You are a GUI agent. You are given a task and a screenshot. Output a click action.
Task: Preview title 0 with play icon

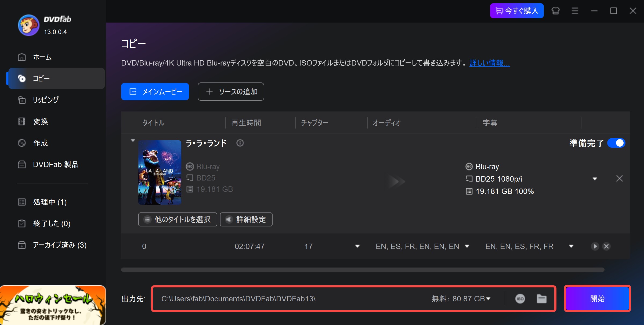595,246
